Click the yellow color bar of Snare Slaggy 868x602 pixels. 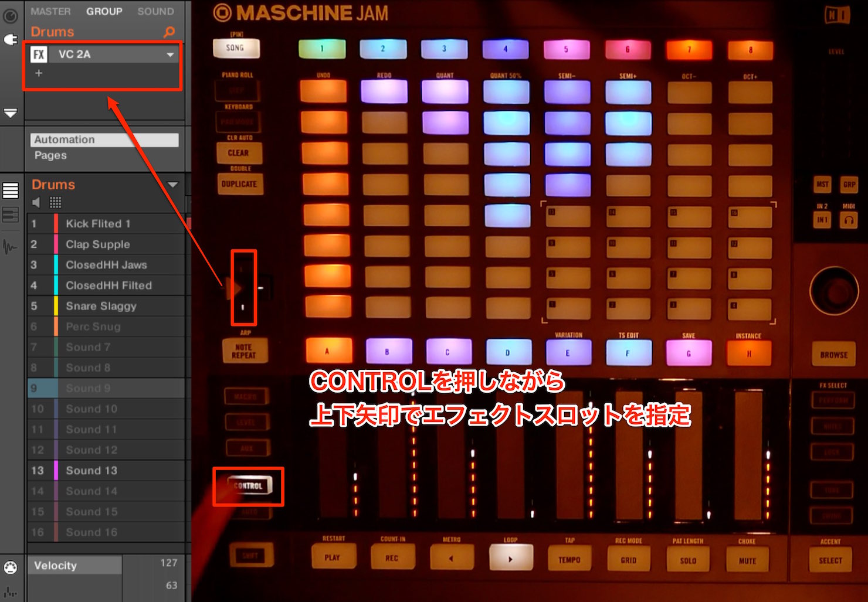coord(56,306)
